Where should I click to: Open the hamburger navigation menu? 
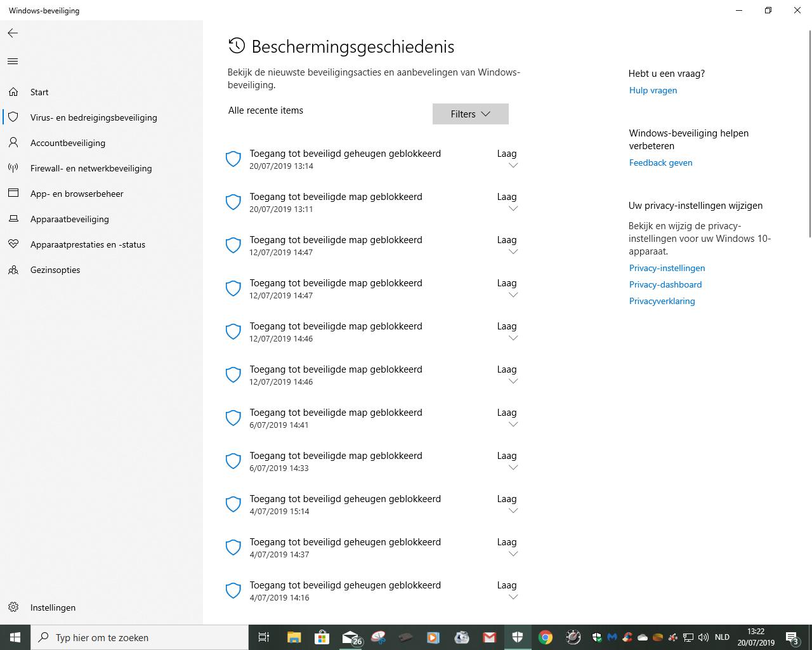(13, 62)
